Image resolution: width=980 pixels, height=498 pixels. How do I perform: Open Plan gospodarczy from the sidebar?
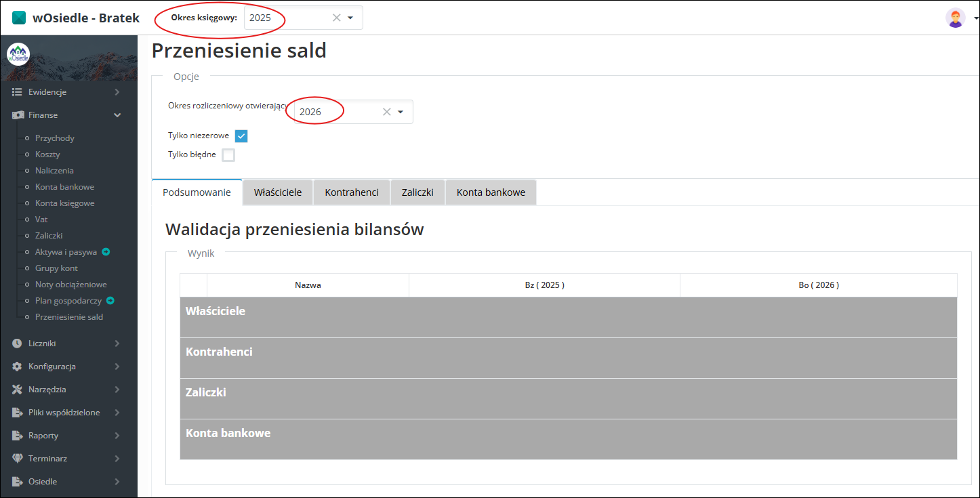[68, 300]
